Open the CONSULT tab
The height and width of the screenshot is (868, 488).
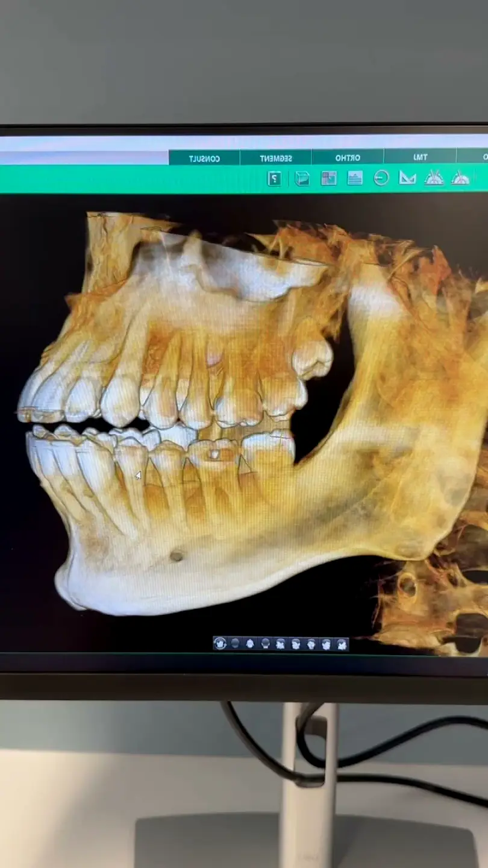(x=204, y=158)
